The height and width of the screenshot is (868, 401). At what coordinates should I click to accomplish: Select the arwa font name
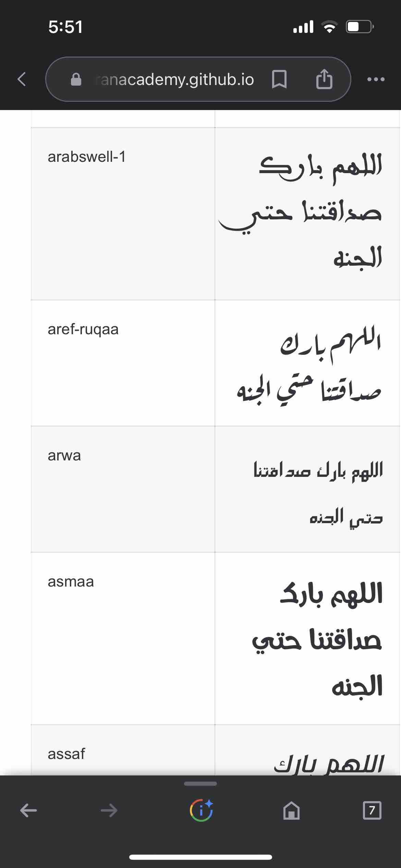pos(64,455)
